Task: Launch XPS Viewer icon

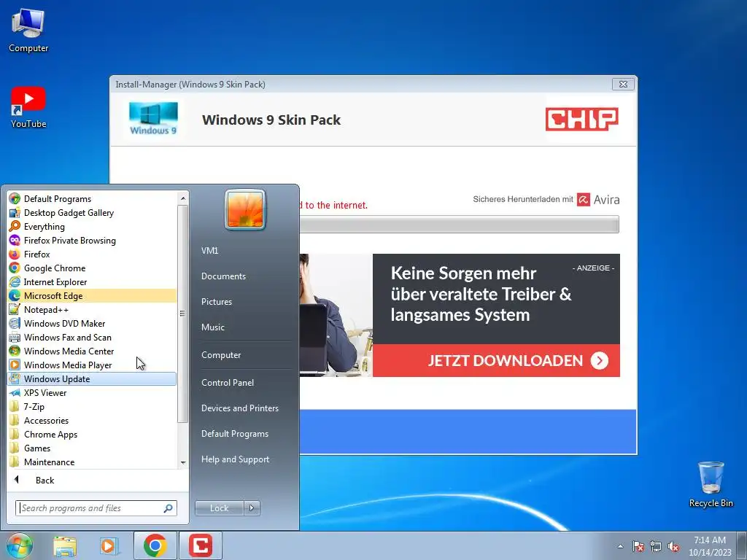Action: [15, 392]
